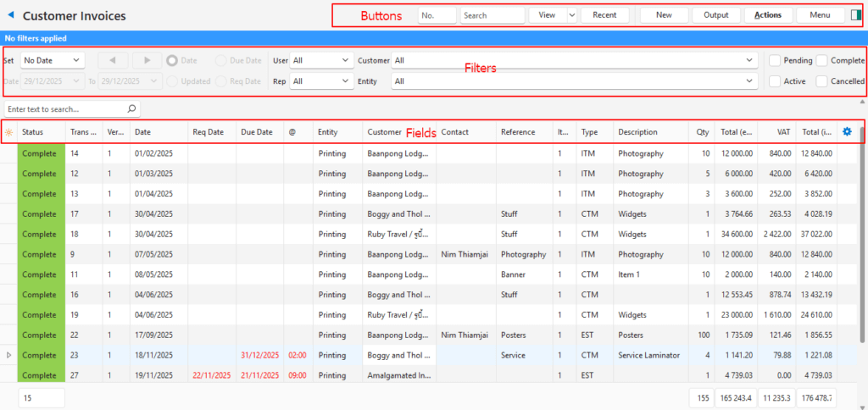Open the View dropdown arrow
Screen dimensions: 868x410
click(x=571, y=15)
